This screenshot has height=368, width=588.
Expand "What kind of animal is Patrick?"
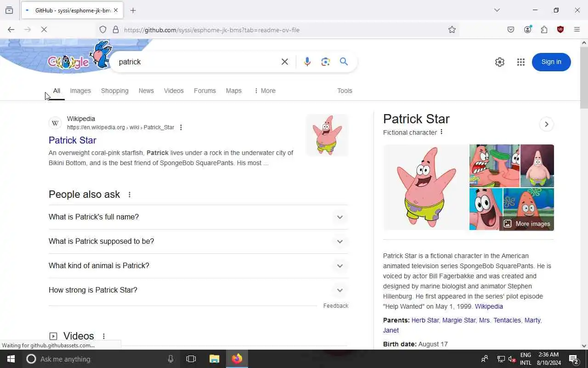(x=198, y=266)
